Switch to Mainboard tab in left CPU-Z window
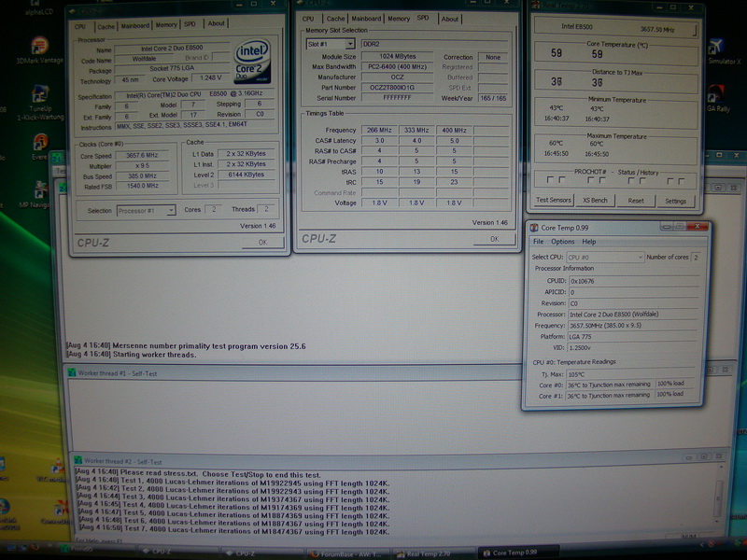 134,26
